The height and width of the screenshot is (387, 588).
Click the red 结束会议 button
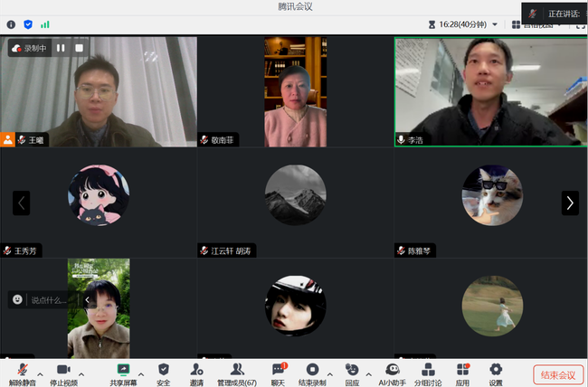557,374
